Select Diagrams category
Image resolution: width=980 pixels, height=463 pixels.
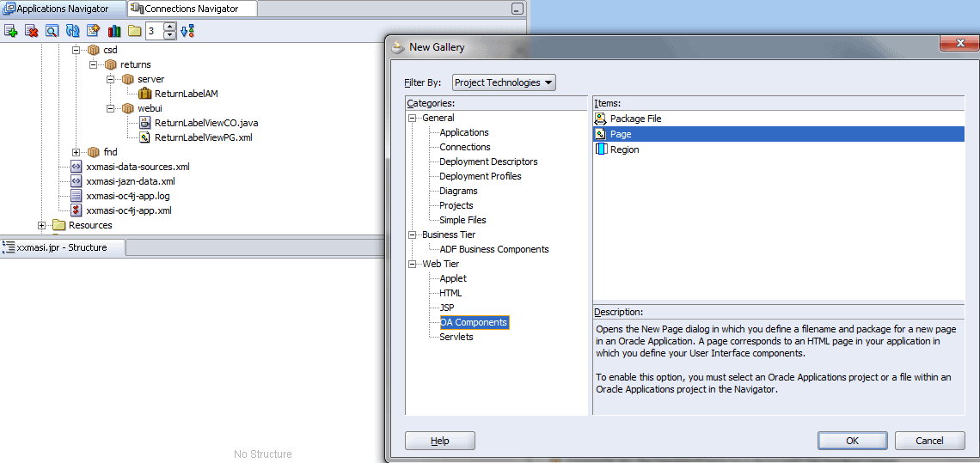point(458,191)
